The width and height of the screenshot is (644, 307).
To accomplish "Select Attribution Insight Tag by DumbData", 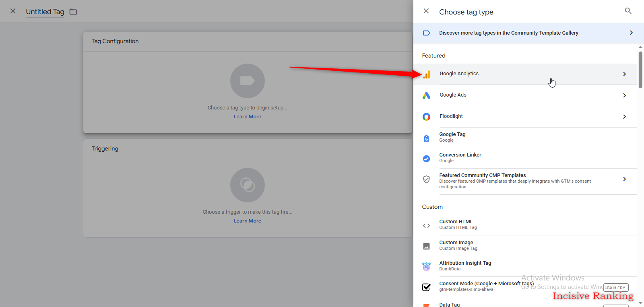I will click(x=525, y=266).
